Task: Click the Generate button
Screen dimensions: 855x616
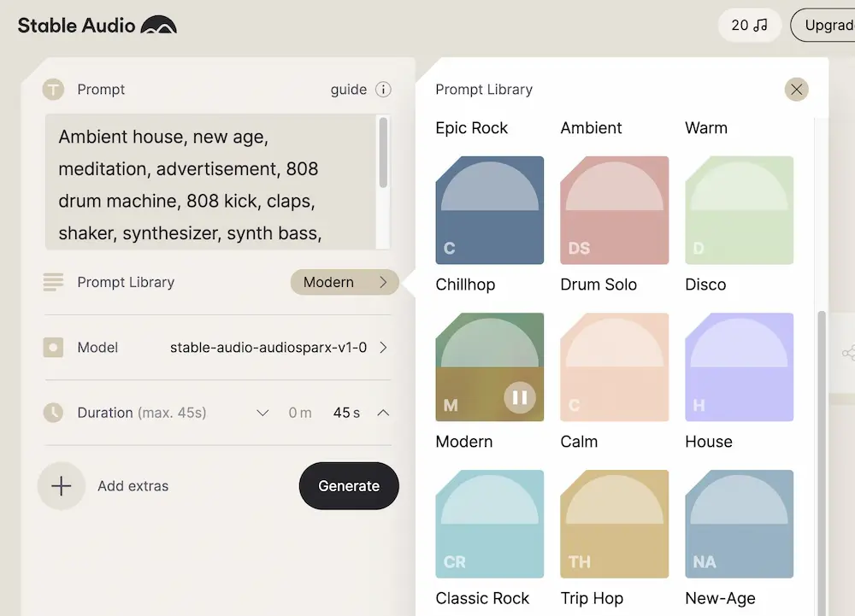Action: pyautogui.click(x=349, y=486)
